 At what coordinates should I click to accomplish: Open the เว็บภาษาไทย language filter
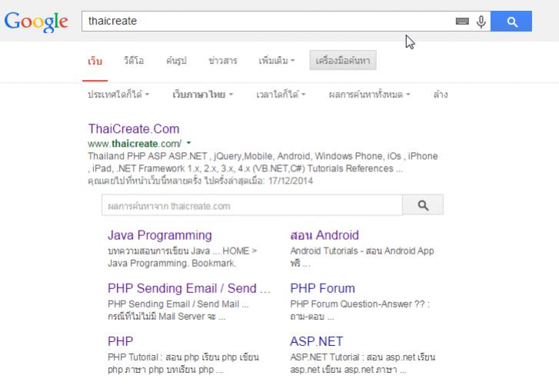point(202,95)
